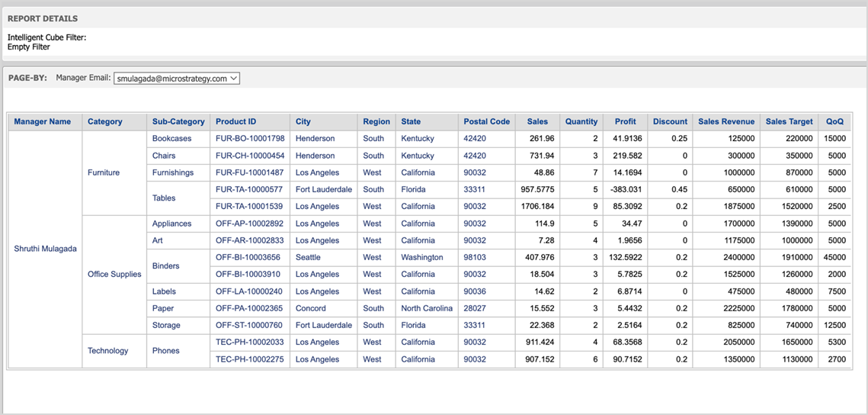Select the Technology category cell
Screen dimensions: 868x415
pyautogui.click(x=108, y=351)
